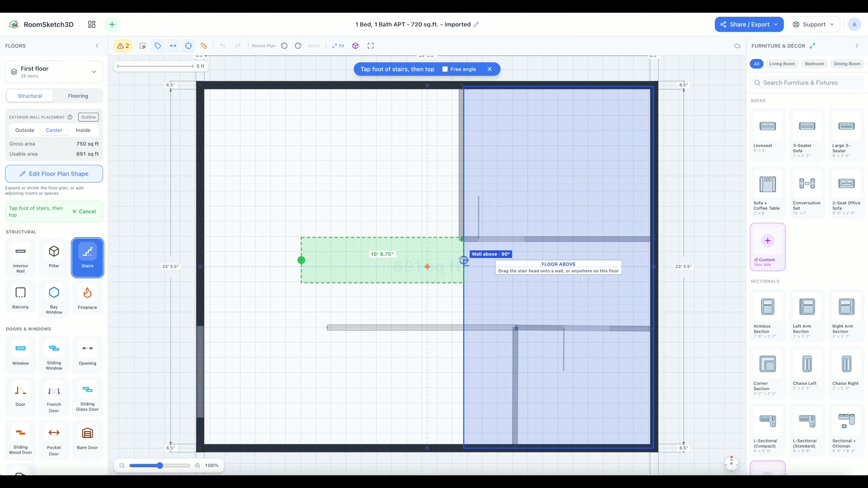Screen dimensions: 868x488
Task: Select the measuring tape tool
Action: (x=204, y=46)
